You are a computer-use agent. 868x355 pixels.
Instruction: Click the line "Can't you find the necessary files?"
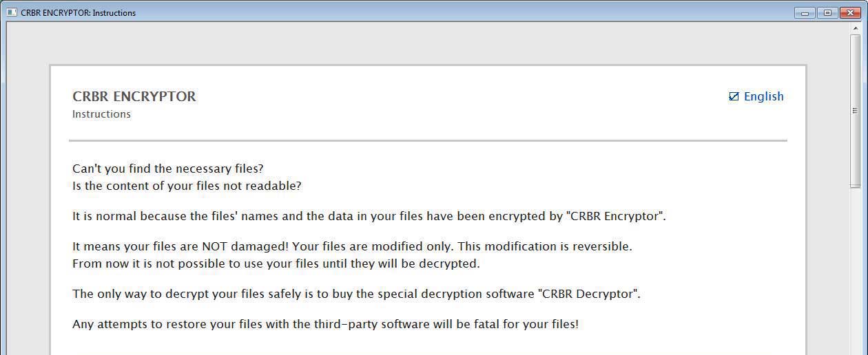pyautogui.click(x=168, y=169)
